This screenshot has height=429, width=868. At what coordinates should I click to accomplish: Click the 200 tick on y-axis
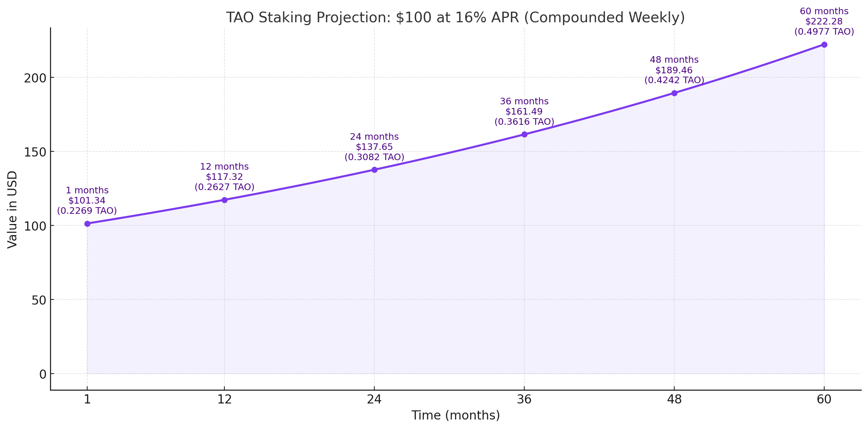pyautogui.click(x=35, y=78)
